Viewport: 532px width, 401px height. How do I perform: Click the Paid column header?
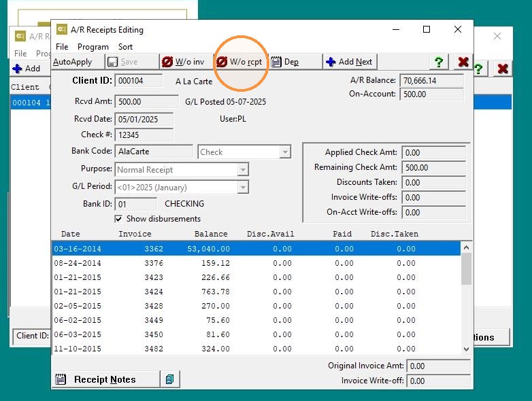point(342,234)
